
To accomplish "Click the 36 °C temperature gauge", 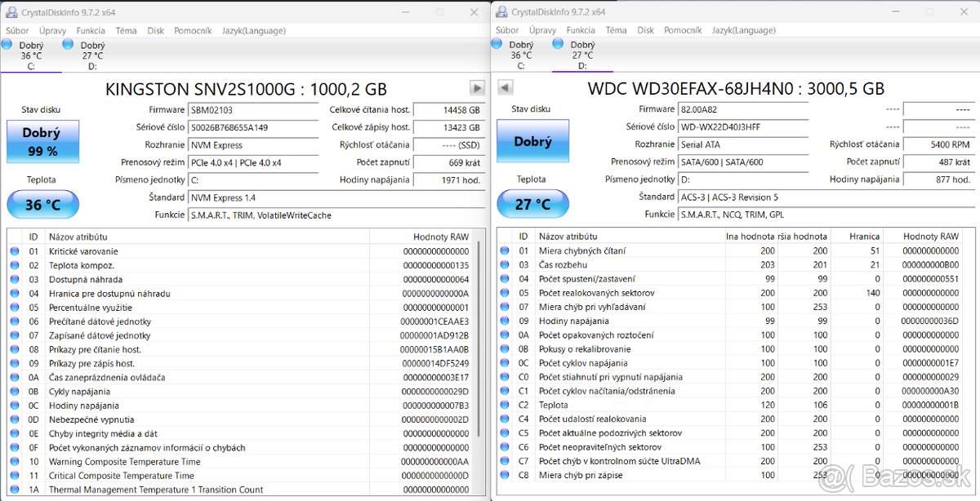I will (x=42, y=204).
